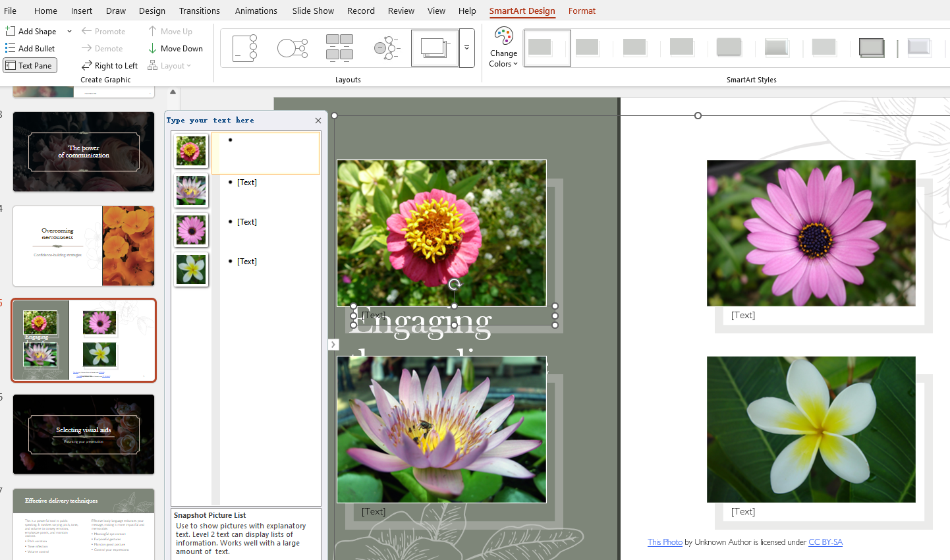
Task: Click the Move Down arrow
Action: coord(152,48)
